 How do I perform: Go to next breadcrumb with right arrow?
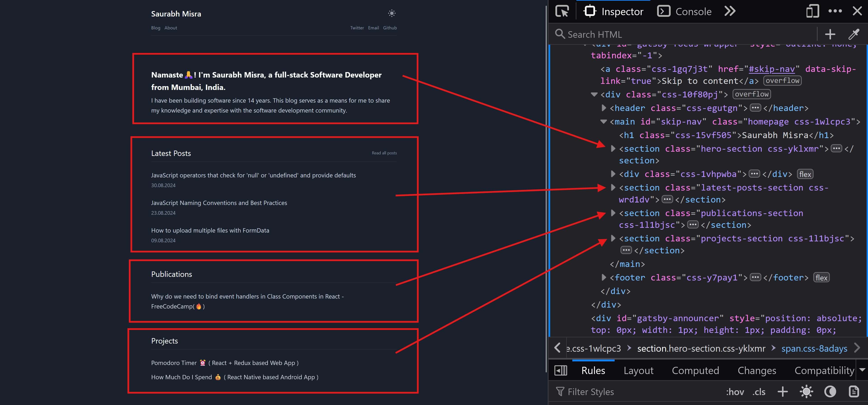[x=858, y=348]
